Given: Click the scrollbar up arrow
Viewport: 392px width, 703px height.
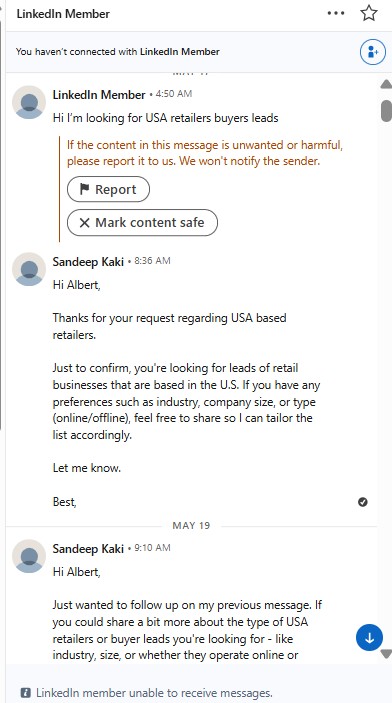Looking at the screenshot, I should (386, 84).
